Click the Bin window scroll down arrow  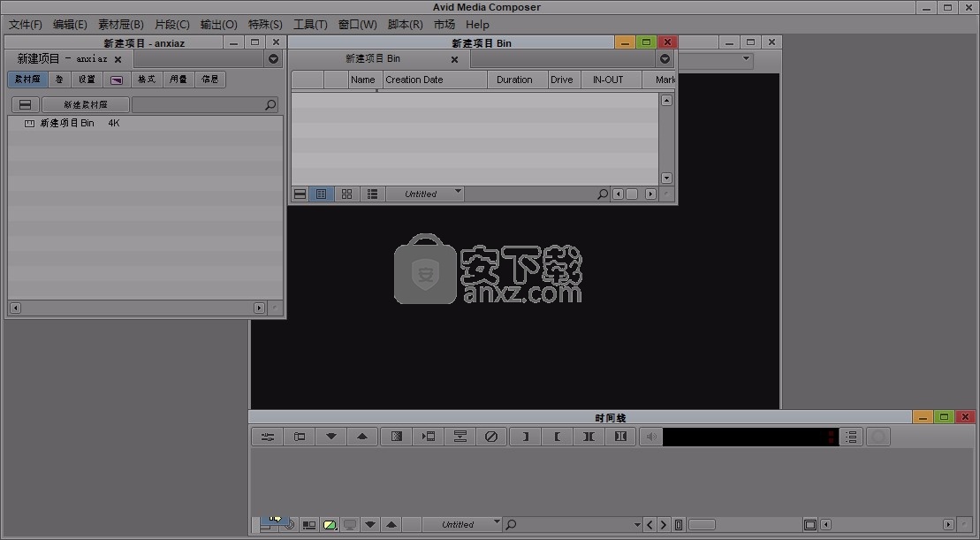pyautogui.click(x=666, y=179)
